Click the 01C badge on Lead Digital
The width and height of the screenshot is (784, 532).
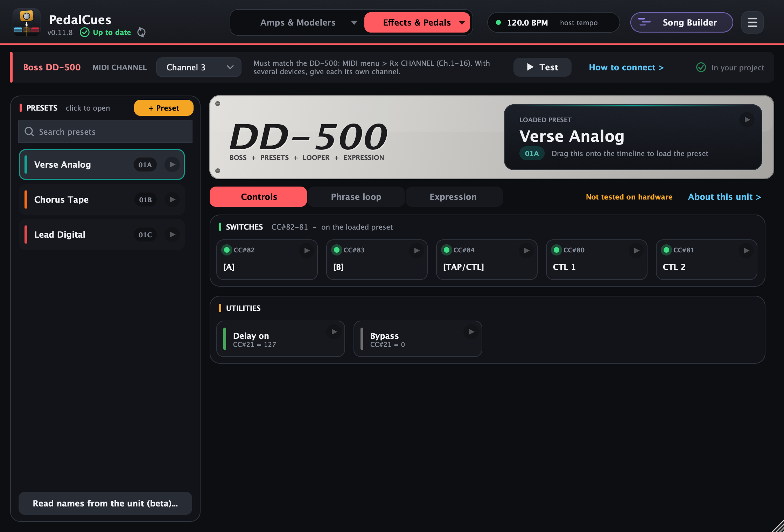pyautogui.click(x=145, y=234)
